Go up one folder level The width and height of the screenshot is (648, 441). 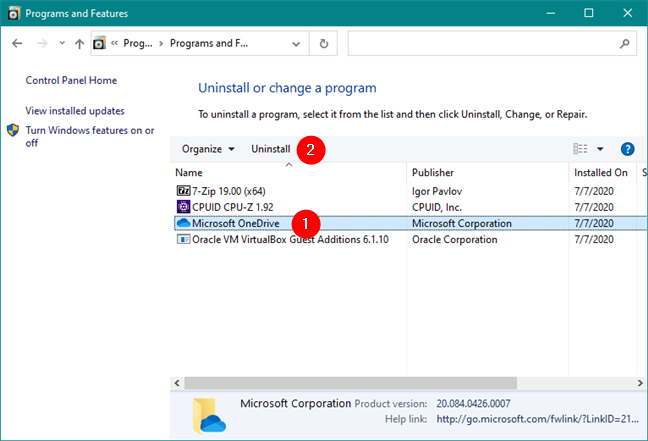tap(79, 43)
